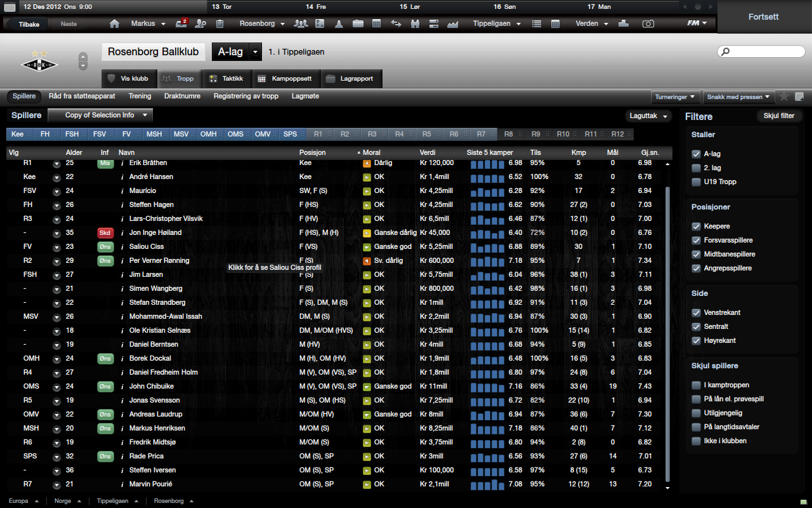Image resolution: width=812 pixels, height=508 pixels.
Task: Switch to the Vis klubb tab
Action: tap(129, 79)
